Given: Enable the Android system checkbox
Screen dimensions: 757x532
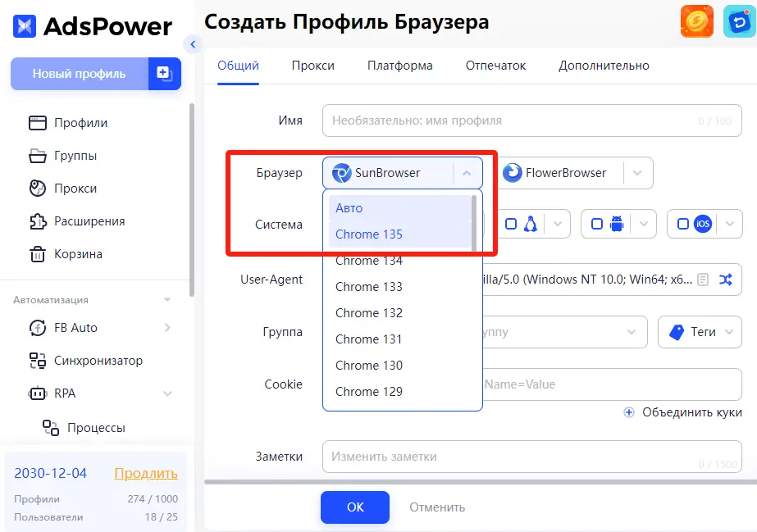Looking at the screenshot, I should point(597,224).
